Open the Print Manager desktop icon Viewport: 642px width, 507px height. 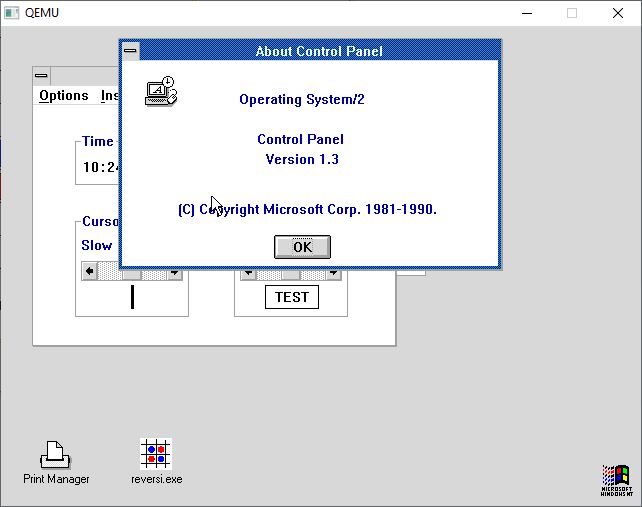tap(56, 462)
